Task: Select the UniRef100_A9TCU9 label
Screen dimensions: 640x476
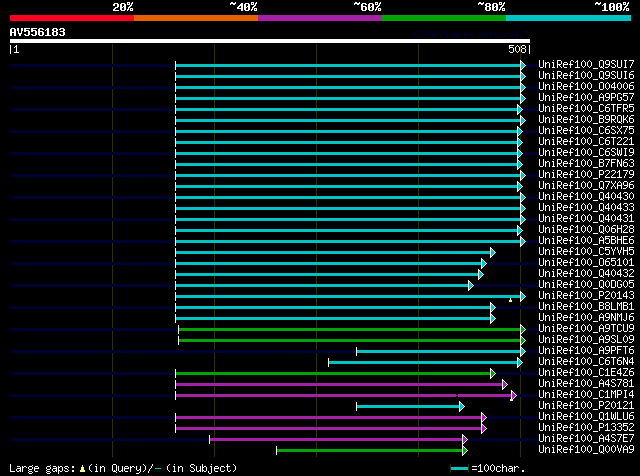Action: point(586,329)
